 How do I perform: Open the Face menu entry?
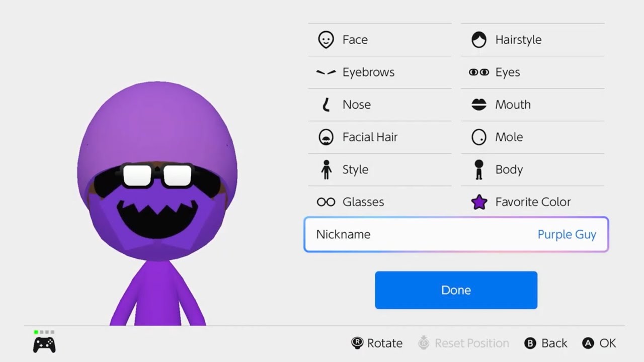(x=380, y=40)
